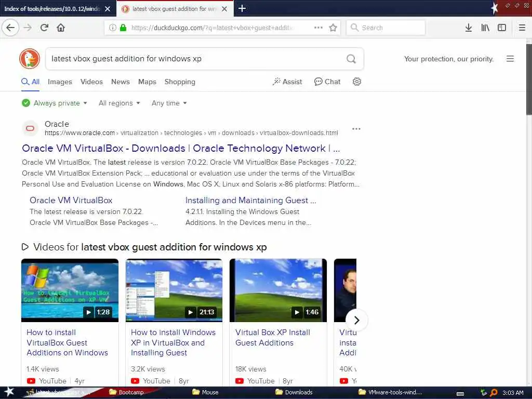Show site information icon in address bar
The height and width of the screenshot is (399, 532).
[112, 28]
